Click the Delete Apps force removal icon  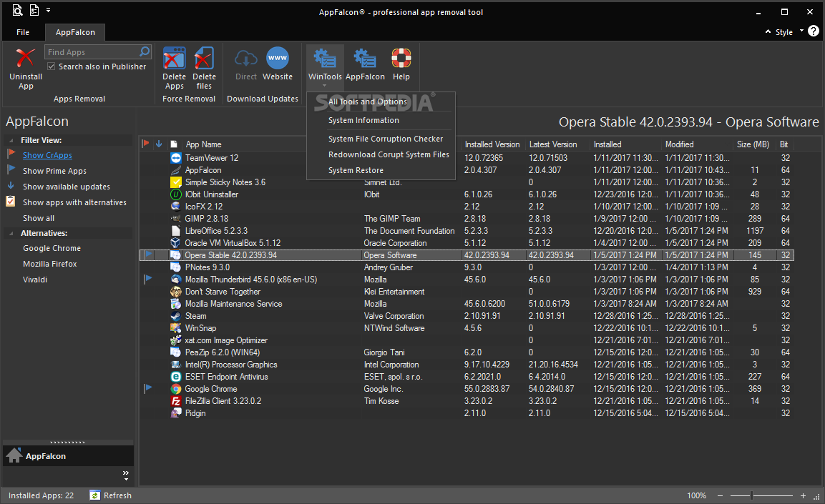pos(174,58)
